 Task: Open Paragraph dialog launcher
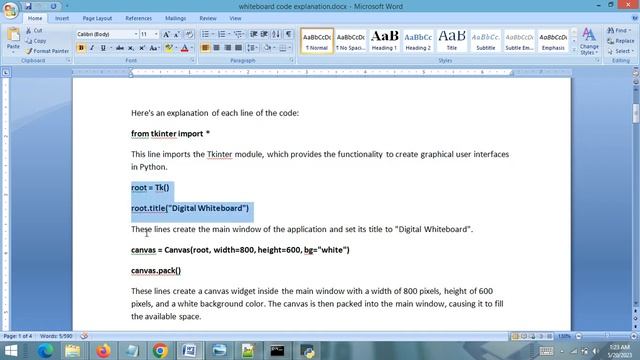291,60
